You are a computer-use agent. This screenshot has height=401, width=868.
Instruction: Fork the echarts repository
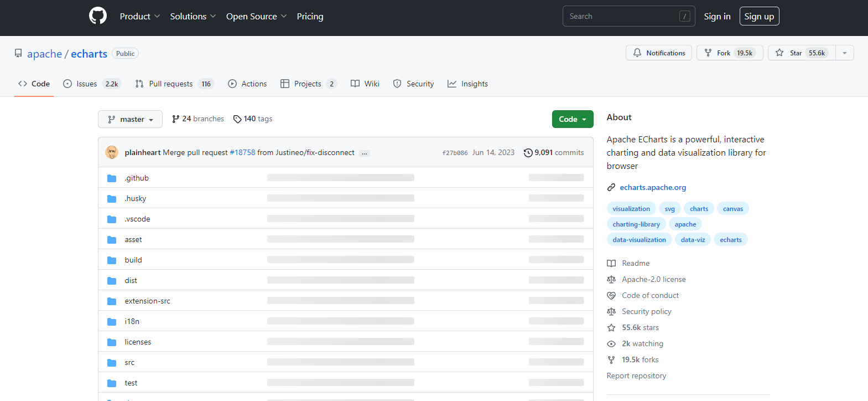730,53
